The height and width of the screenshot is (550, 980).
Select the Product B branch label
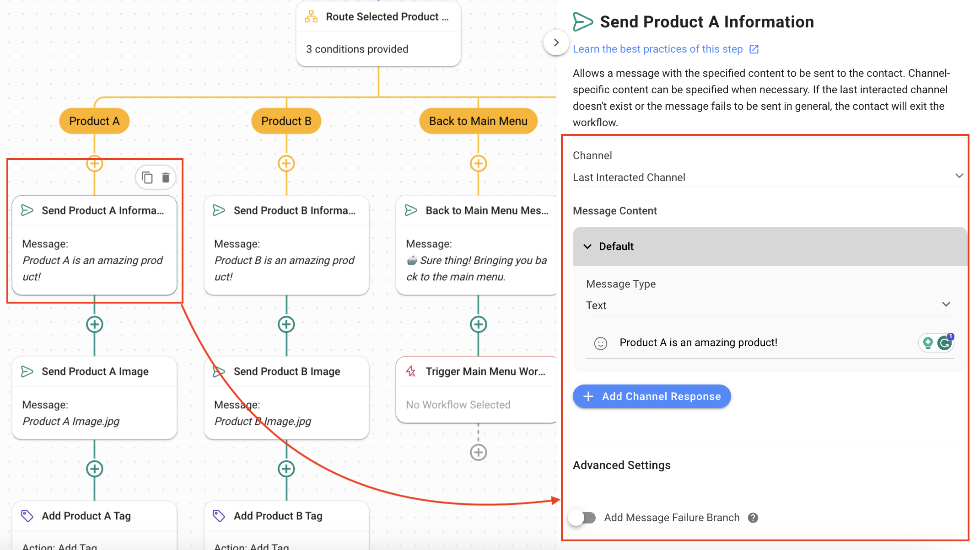[x=286, y=121]
